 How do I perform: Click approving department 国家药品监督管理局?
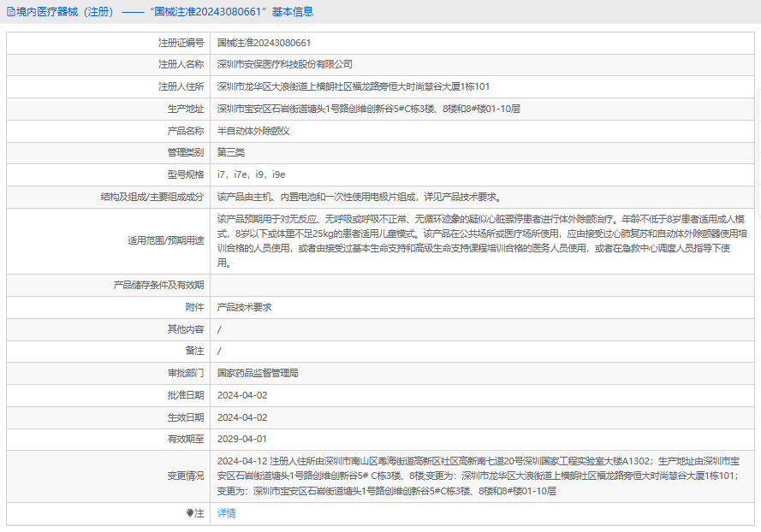point(258,373)
